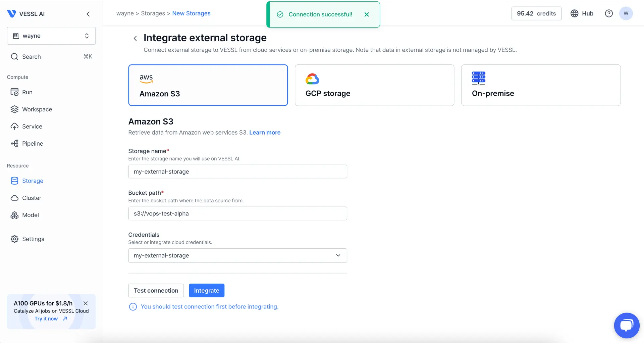Open the Service cloud upload icon
This screenshot has width=644, height=343.
(x=14, y=127)
